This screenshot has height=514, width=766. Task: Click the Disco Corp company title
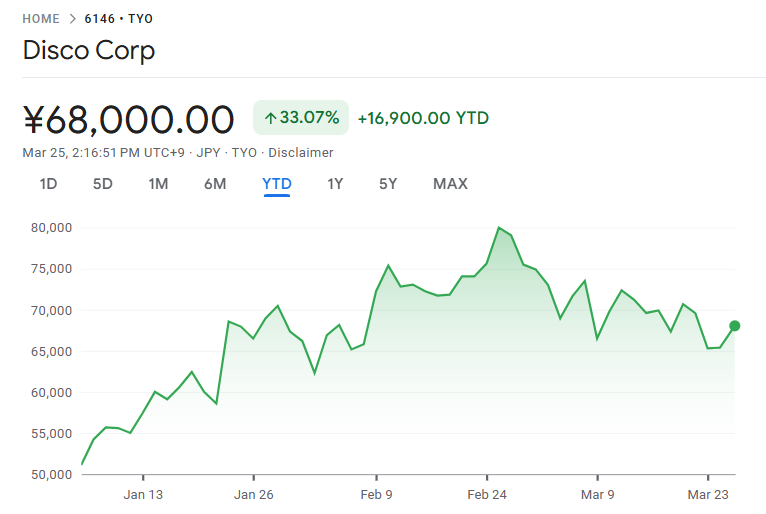(89, 50)
